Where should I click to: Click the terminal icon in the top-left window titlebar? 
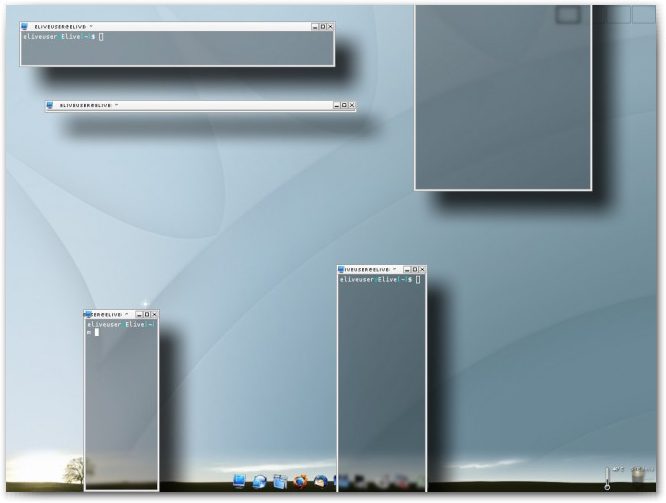(25, 26)
